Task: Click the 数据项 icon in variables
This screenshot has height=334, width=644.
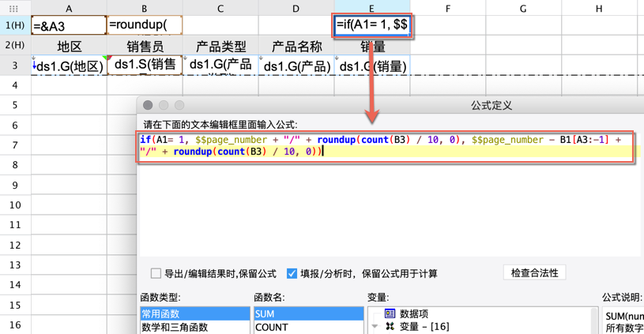Action: click(390, 313)
